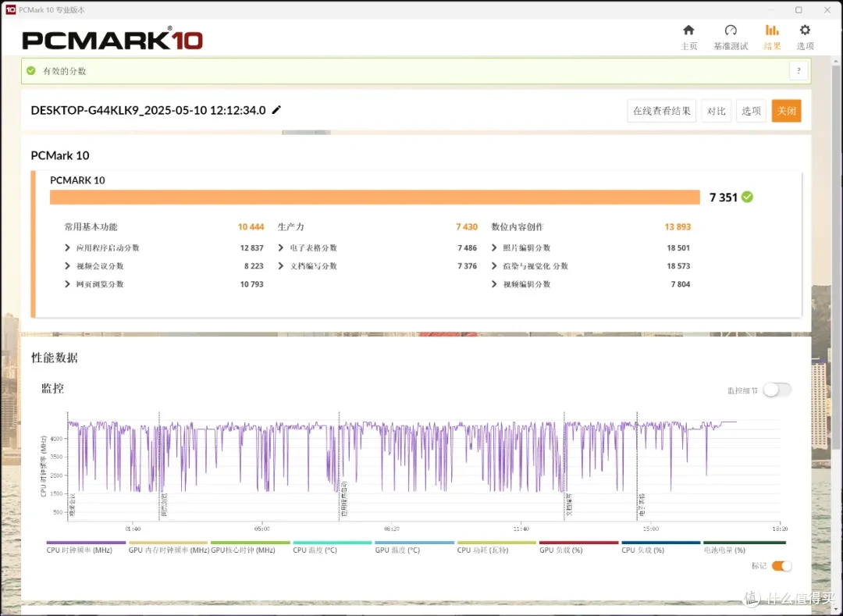Switch to the 基准测试 benchmark tab
The width and height of the screenshot is (843, 616).
click(x=730, y=37)
